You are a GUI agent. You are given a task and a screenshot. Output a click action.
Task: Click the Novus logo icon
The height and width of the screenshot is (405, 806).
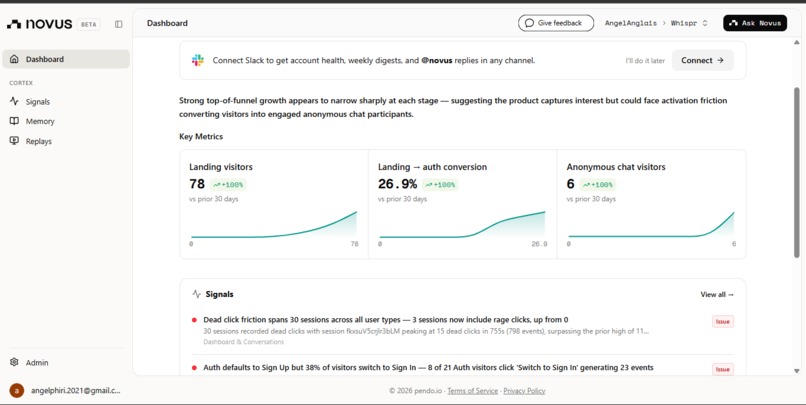[14, 24]
